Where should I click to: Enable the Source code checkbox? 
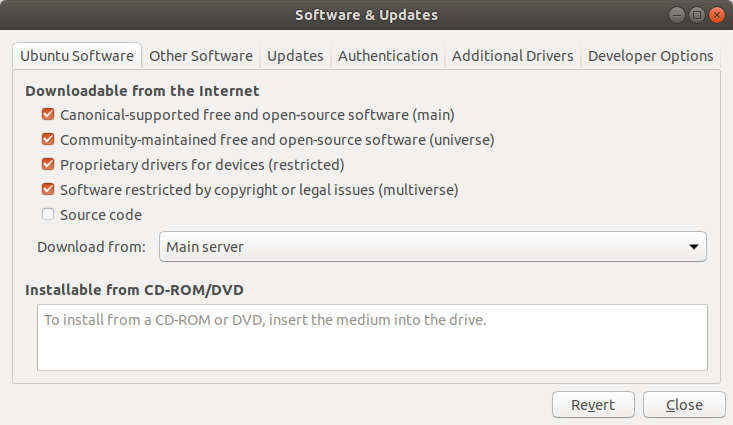pyautogui.click(x=48, y=214)
